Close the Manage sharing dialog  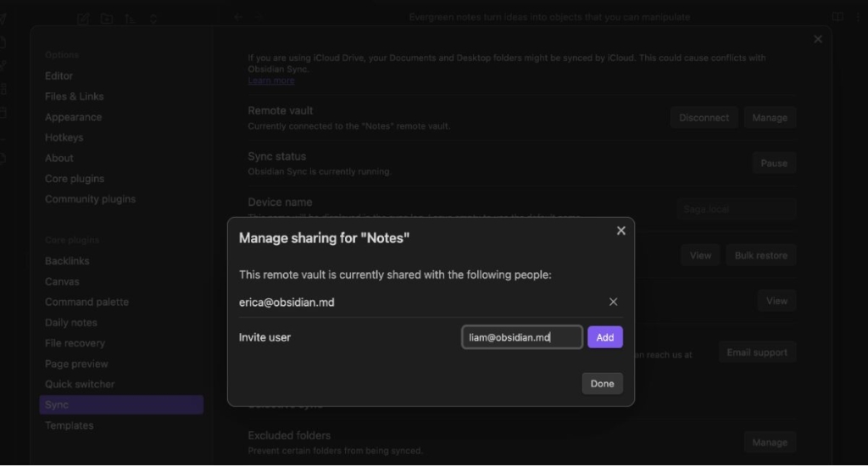[x=620, y=231]
